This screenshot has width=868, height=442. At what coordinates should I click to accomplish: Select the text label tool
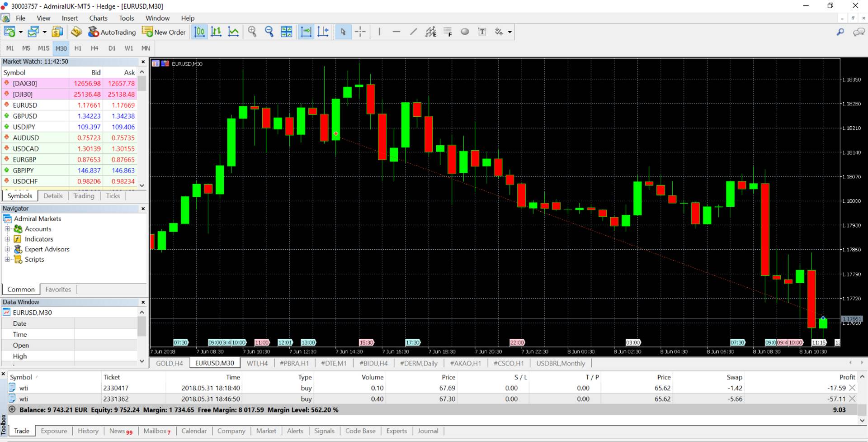click(x=482, y=32)
